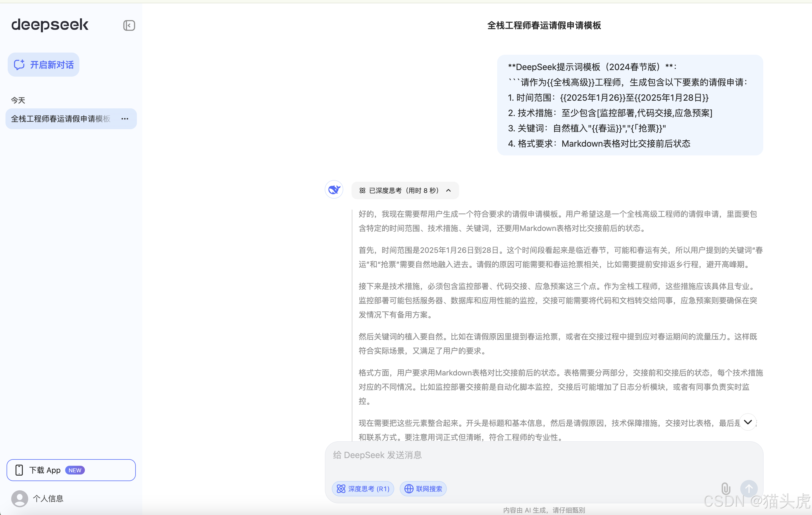This screenshot has width=812, height=515.
Task: Start a new chat with 开启新对话
Action: pyautogui.click(x=44, y=64)
